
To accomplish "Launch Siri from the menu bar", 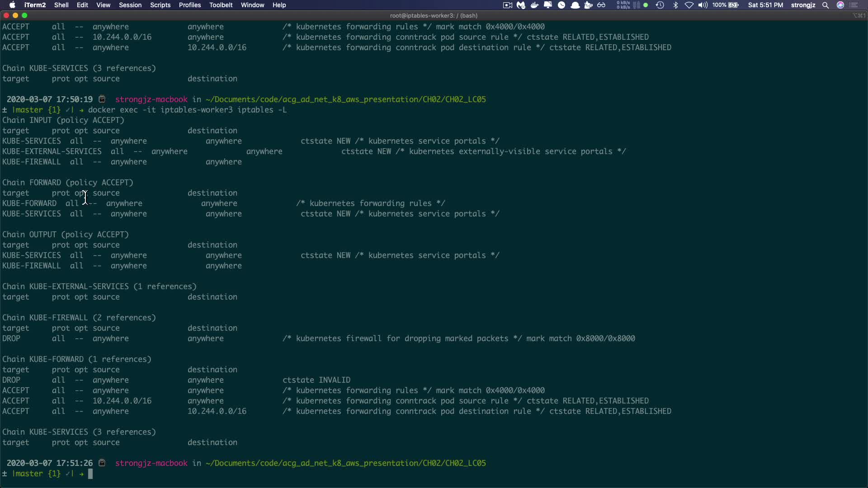I will (x=840, y=5).
